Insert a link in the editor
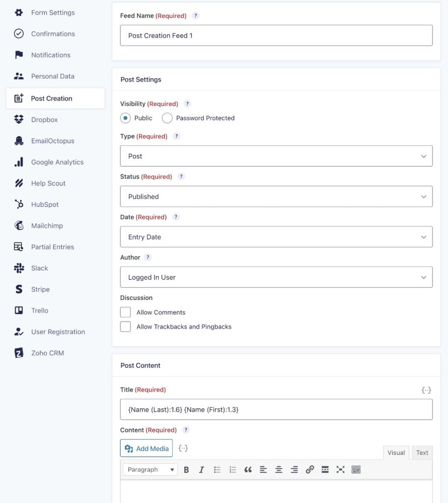Screen dimensions: 448x503 (x=309, y=470)
